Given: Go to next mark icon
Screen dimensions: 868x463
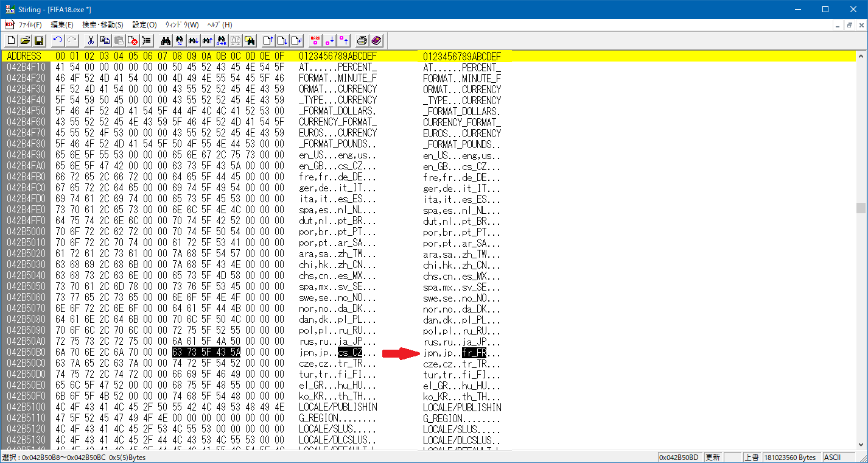Looking at the screenshot, I should pyautogui.click(x=329, y=41).
